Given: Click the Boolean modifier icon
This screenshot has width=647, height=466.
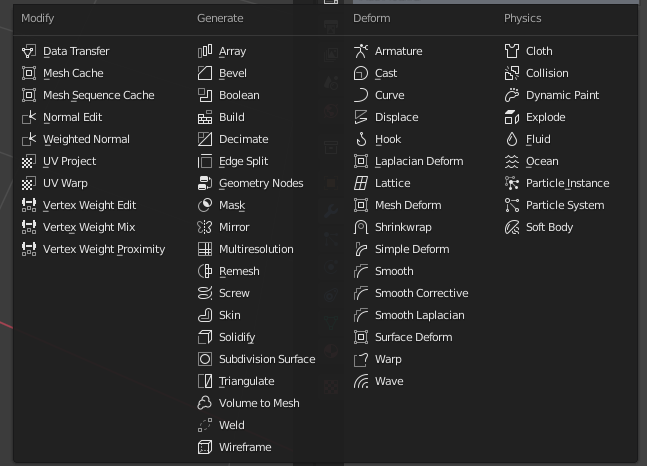Looking at the screenshot, I should (x=205, y=95).
